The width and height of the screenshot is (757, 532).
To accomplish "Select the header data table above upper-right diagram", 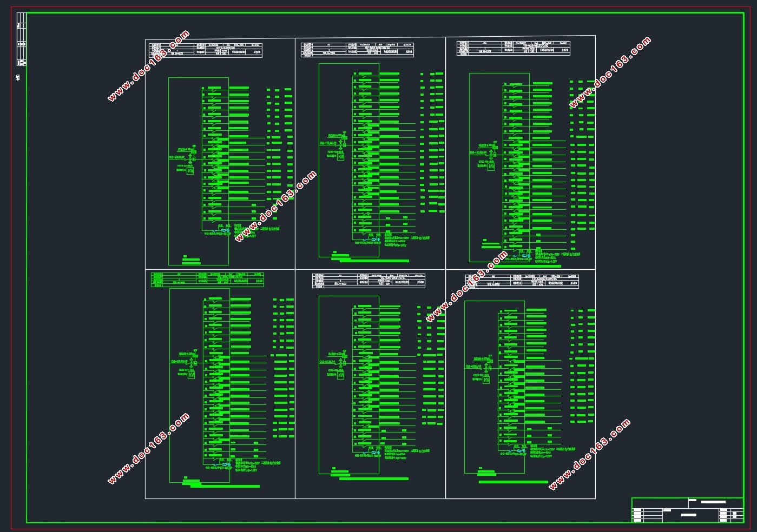I will [x=513, y=48].
